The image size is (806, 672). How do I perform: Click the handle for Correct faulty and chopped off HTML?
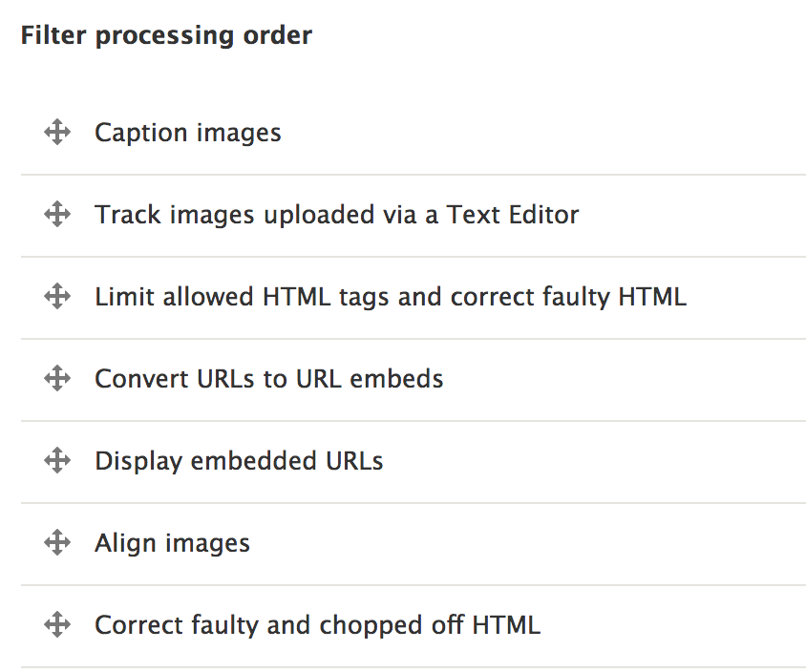(57, 624)
